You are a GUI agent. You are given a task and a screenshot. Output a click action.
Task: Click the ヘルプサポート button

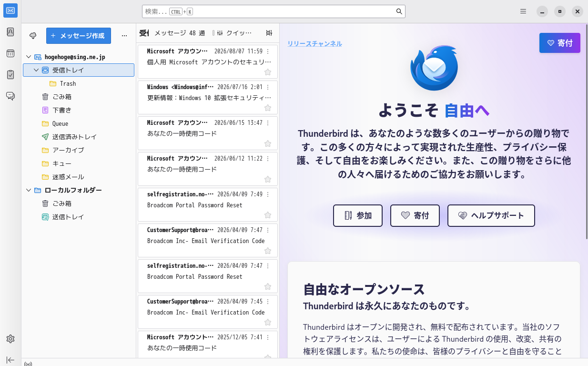[x=491, y=215]
